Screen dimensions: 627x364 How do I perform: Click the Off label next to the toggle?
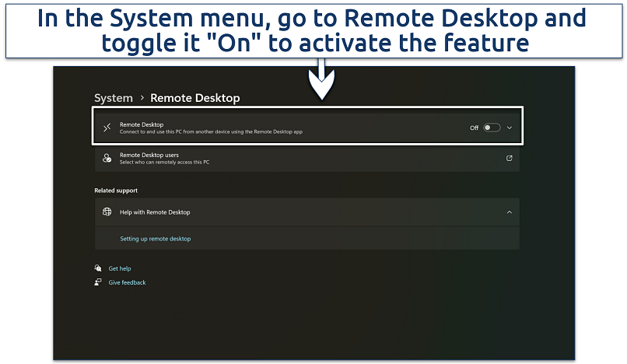[474, 128]
